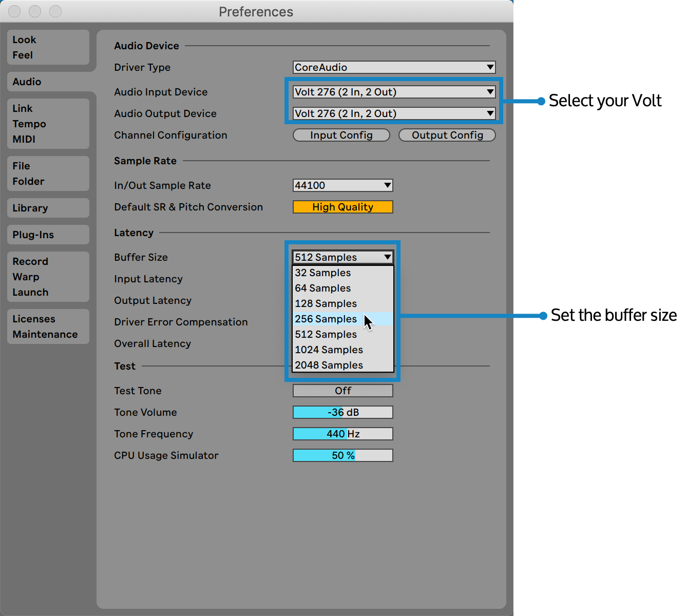This screenshot has width=686, height=616.
Task: Open the Licenses Maintenance tab
Action: 48,326
